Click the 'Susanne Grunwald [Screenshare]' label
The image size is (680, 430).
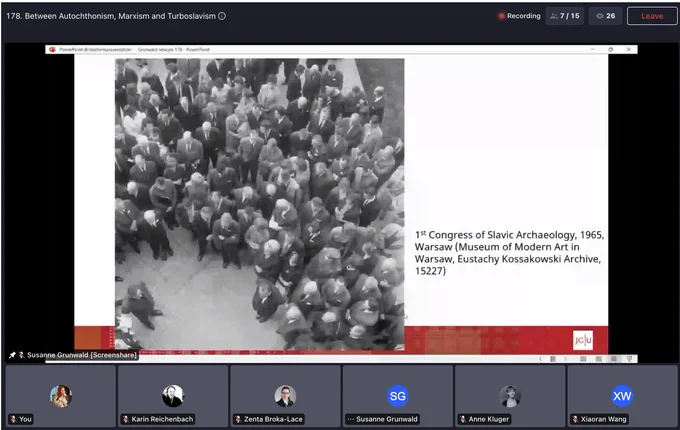click(82, 355)
